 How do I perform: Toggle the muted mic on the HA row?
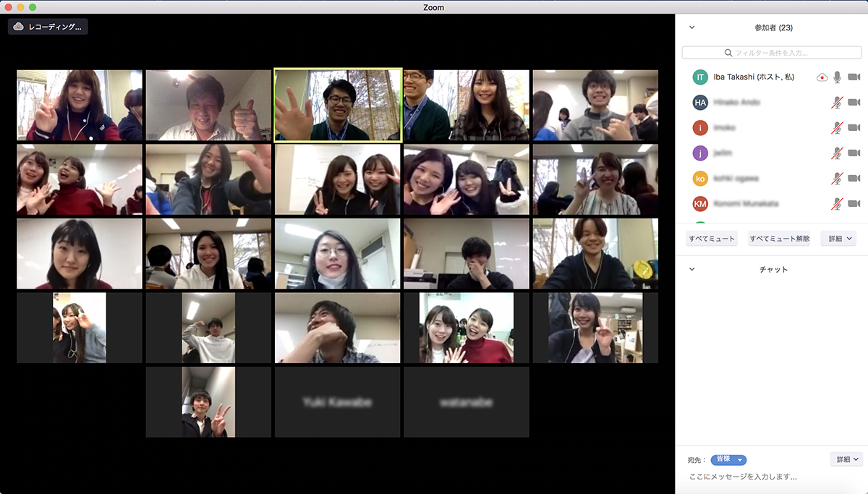pyautogui.click(x=837, y=103)
